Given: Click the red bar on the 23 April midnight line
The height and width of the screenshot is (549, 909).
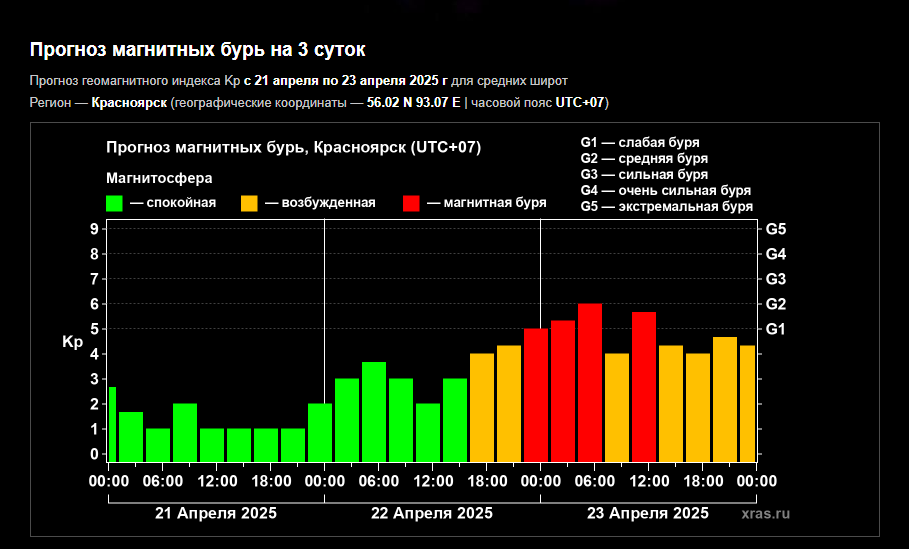Looking at the screenshot, I should 536,395.
